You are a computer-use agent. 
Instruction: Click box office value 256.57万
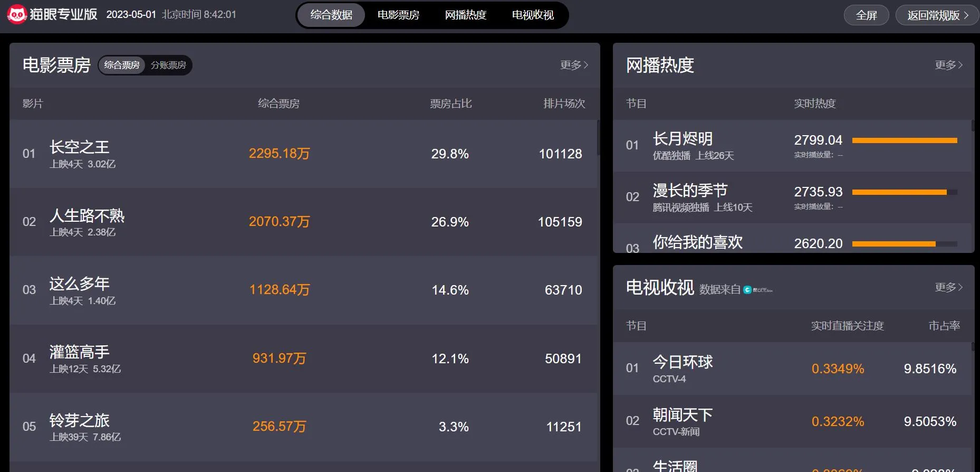click(x=280, y=427)
